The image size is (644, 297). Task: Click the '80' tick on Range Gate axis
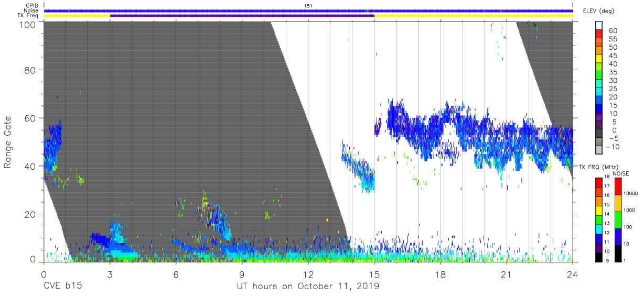click(x=30, y=70)
